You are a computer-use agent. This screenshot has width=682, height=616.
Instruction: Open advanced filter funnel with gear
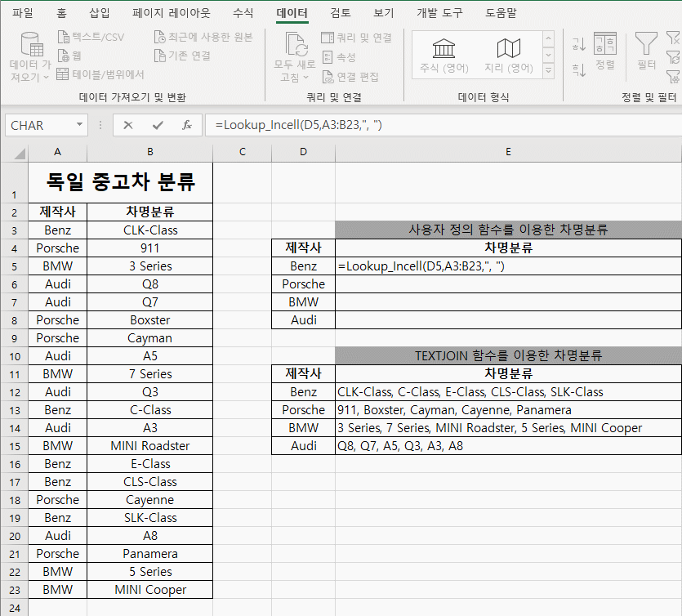click(673, 77)
